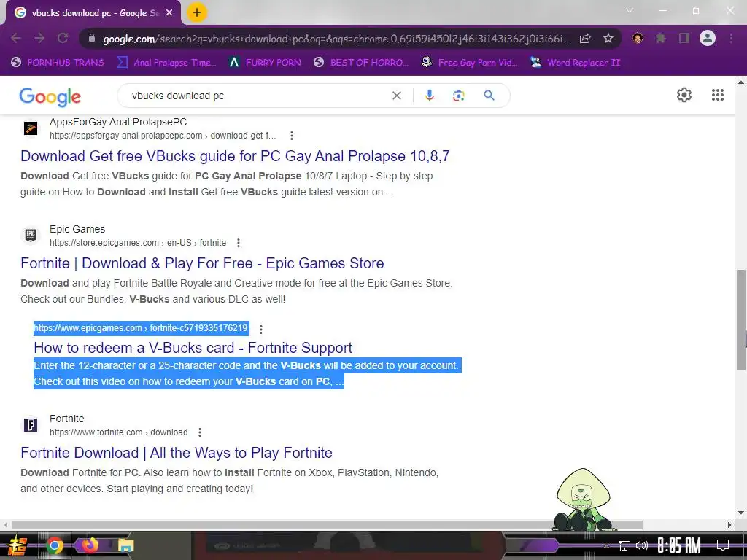Open a new tab with the plus button
The width and height of the screenshot is (747, 560).
pos(197,13)
